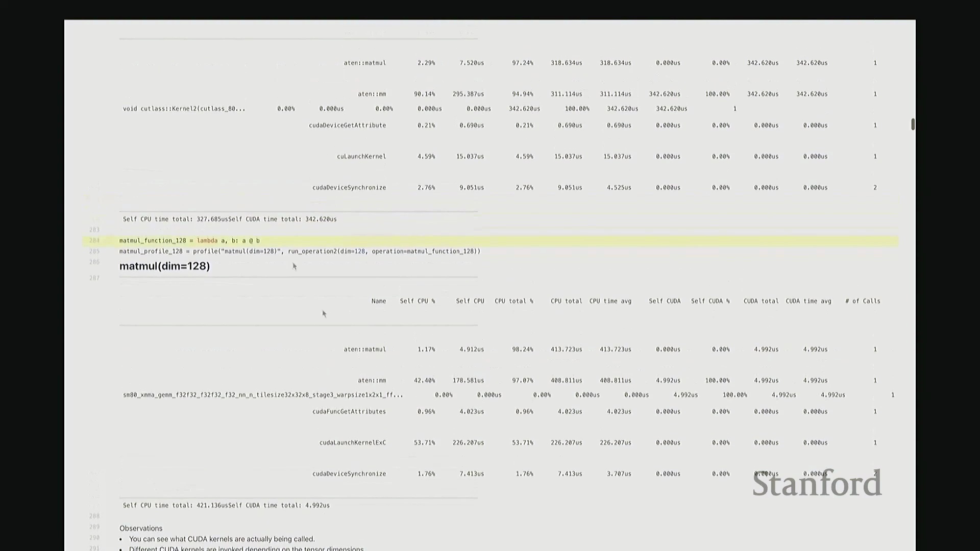Click the cudaFuncGetAttributes row name

349,411
